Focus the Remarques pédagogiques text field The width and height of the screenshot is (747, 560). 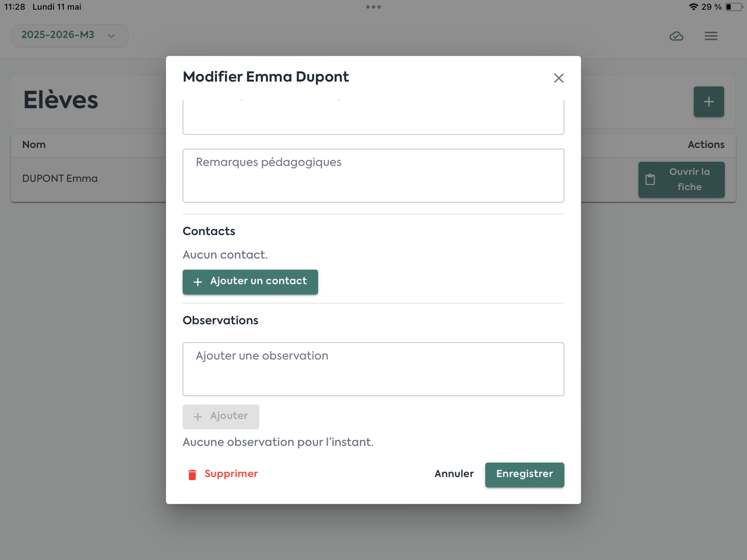tap(373, 176)
